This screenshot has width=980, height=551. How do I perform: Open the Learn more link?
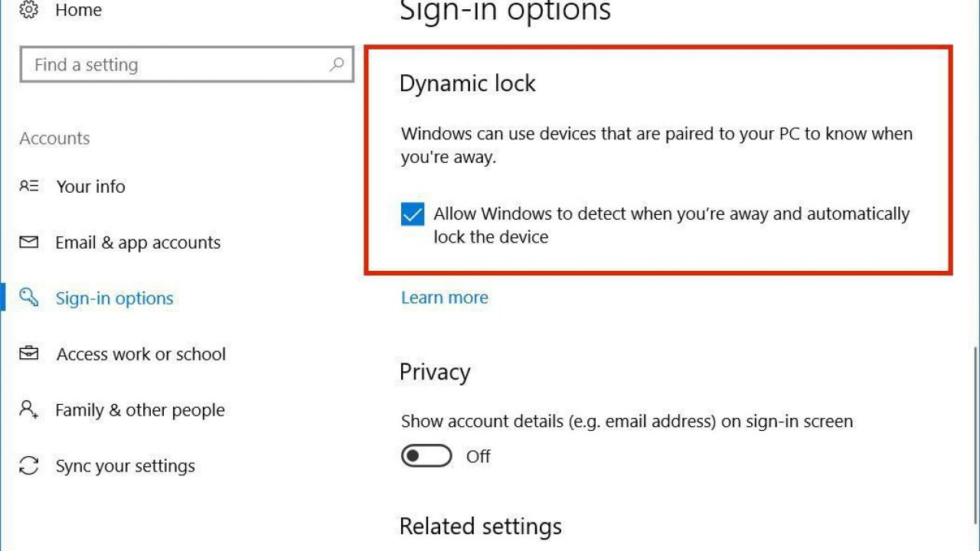[x=444, y=298]
